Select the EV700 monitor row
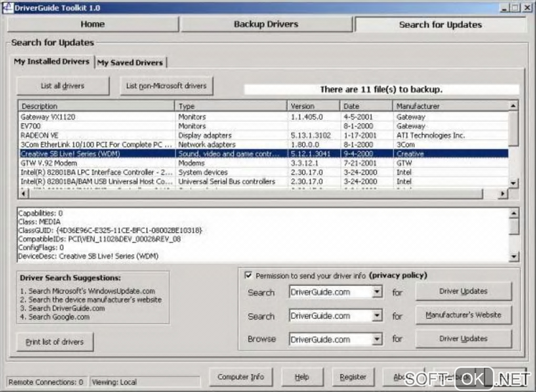 pos(263,126)
